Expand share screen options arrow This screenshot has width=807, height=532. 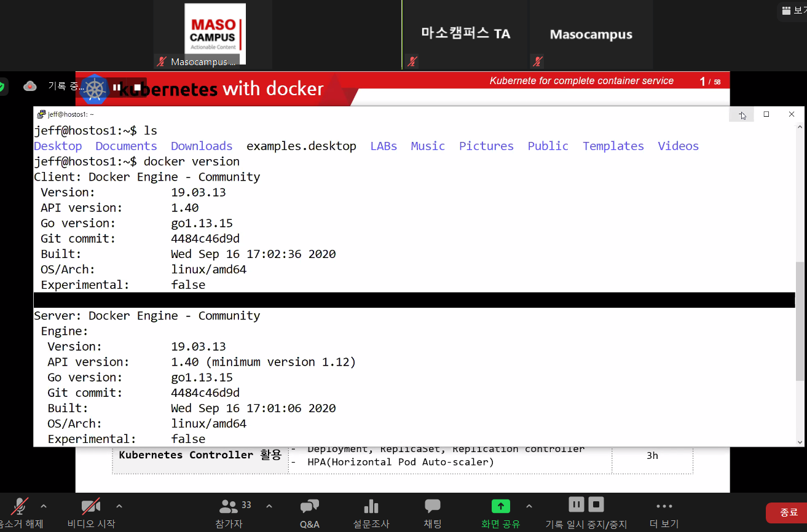[529, 506]
